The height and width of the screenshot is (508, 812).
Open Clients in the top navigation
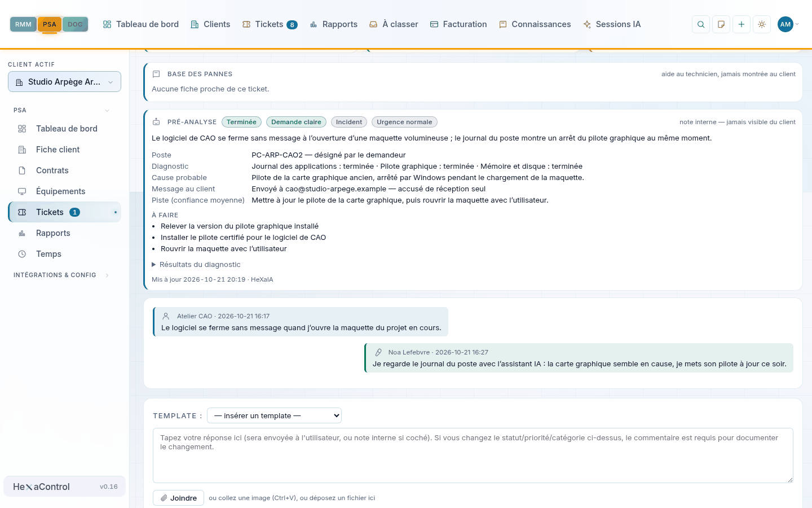coord(210,24)
